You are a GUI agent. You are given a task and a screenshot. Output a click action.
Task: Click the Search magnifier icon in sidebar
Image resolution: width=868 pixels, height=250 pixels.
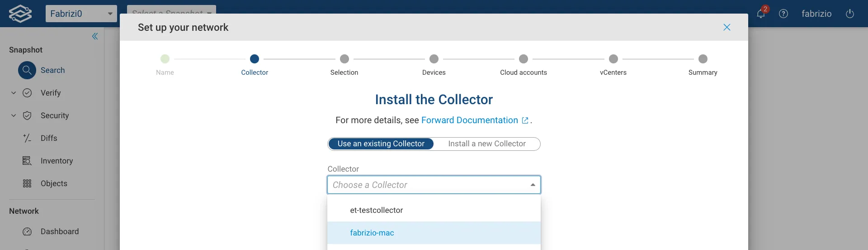click(x=27, y=70)
